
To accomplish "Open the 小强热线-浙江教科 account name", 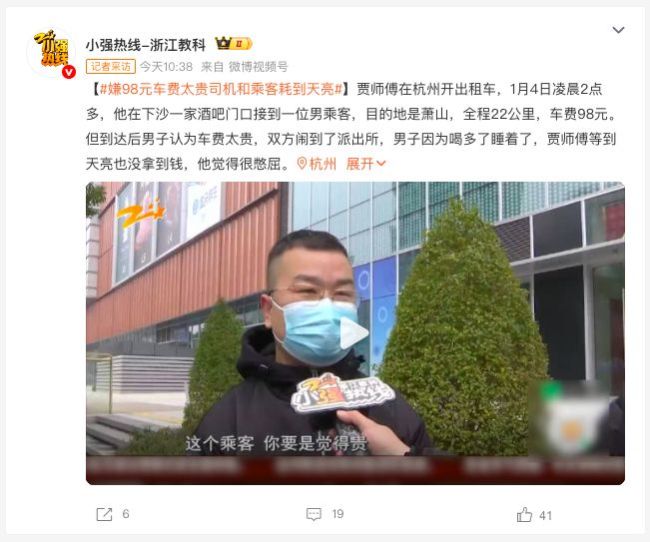I will (x=146, y=45).
